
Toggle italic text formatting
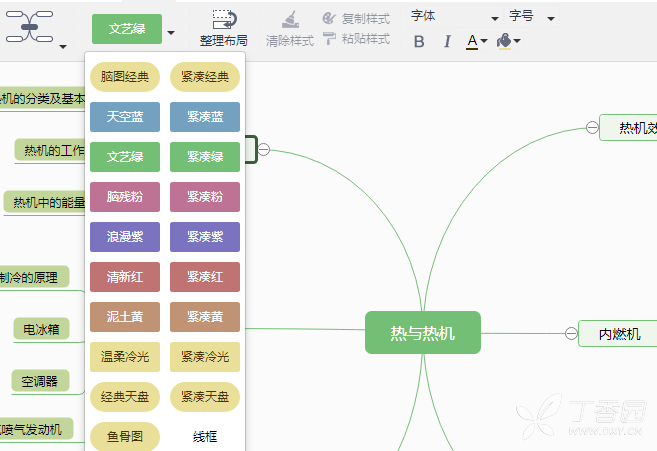tap(447, 41)
